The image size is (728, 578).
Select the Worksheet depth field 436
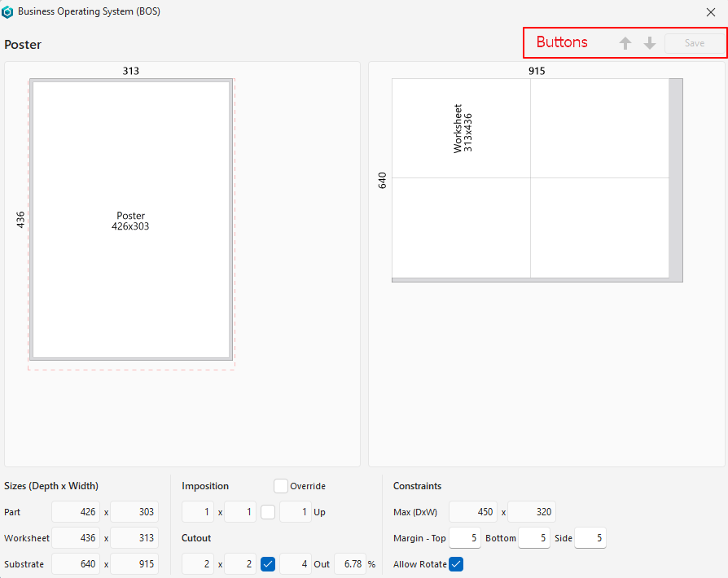point(76,538)
